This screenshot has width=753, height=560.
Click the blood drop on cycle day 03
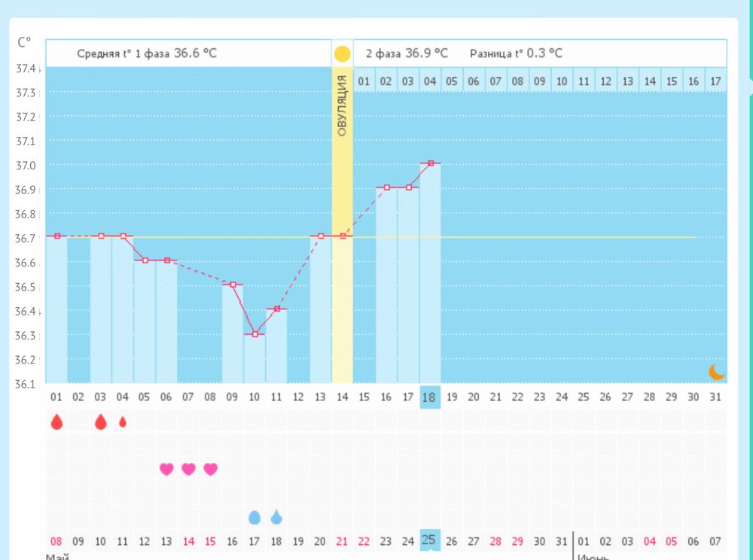coord(101,422)
